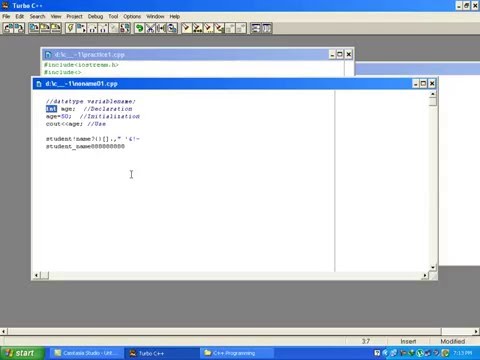
Task: Click the noname01.cpp scroll right arrow
Action: coord(425,275)
